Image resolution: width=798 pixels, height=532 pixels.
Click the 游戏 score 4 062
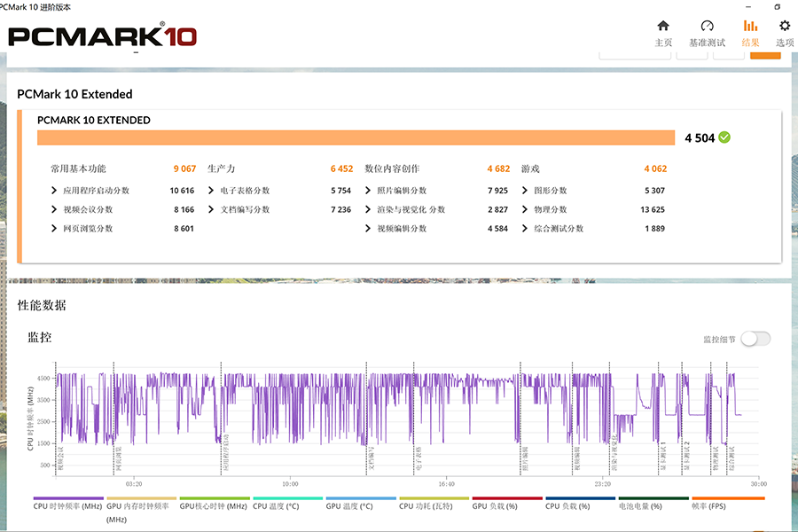click(x=655, y=168)
